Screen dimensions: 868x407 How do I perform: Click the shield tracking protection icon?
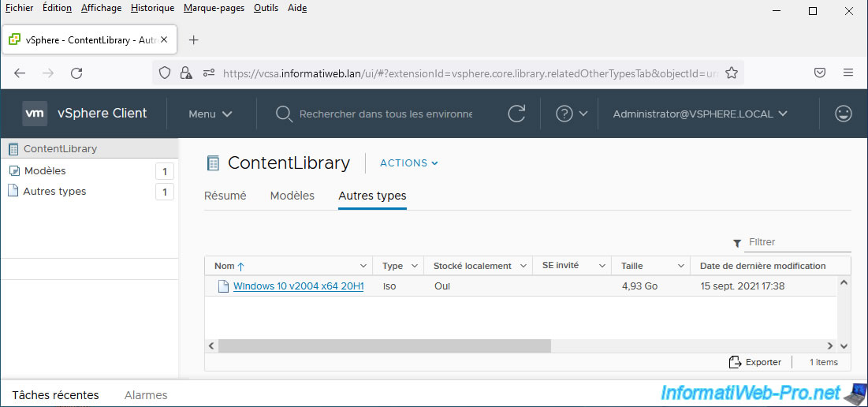pyautogui.click(x=165, y=73)
